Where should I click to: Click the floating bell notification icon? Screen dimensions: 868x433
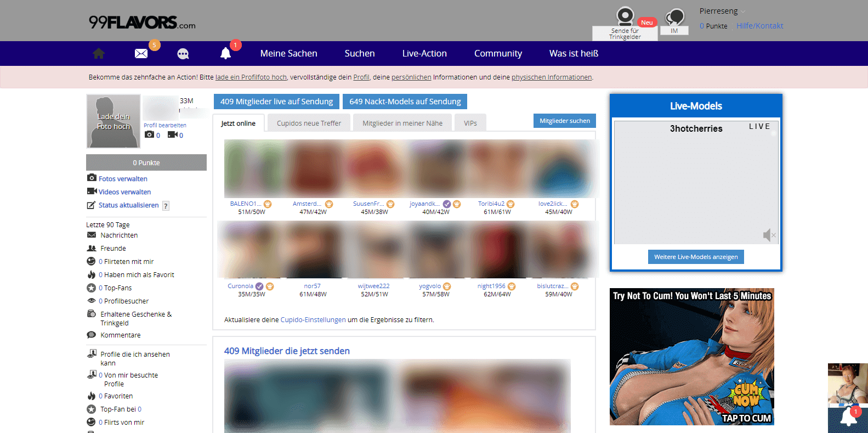pos(848,419)
